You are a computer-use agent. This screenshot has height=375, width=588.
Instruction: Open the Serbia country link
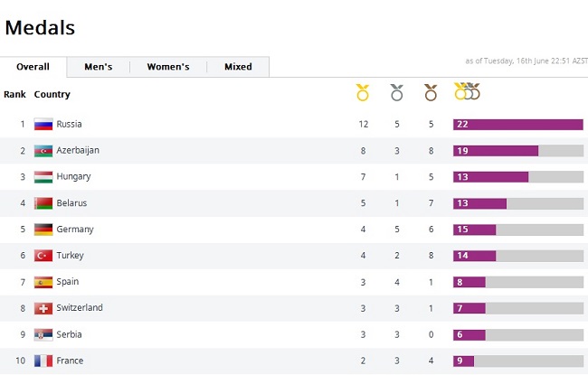coord(69,334)
